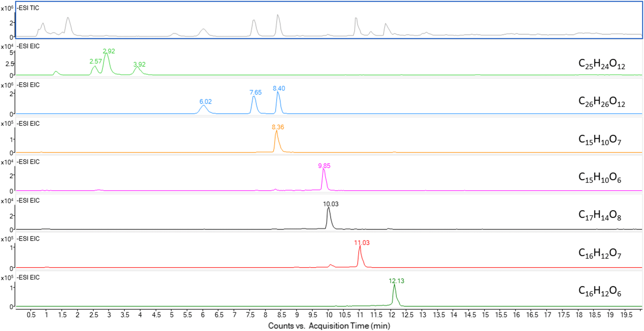Click -ESI EIC label of C15H10O7 trace
The width and height of the screenshot is (644, 331).
[x=28, y=123]
